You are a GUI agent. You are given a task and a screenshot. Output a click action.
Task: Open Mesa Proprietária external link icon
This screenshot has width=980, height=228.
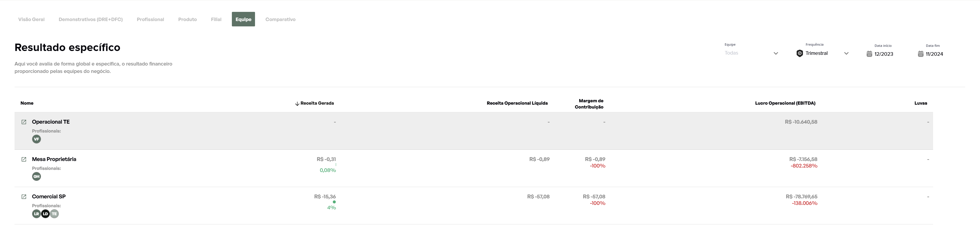[x=23, y=159]
